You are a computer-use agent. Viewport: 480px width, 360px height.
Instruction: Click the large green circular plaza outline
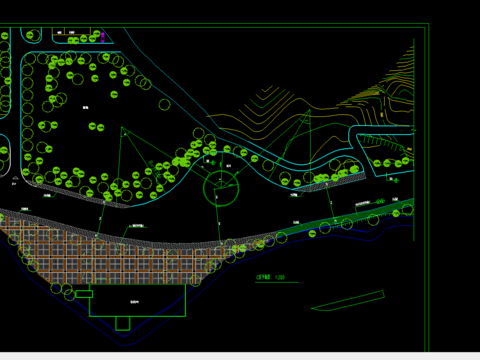(221, 188)
